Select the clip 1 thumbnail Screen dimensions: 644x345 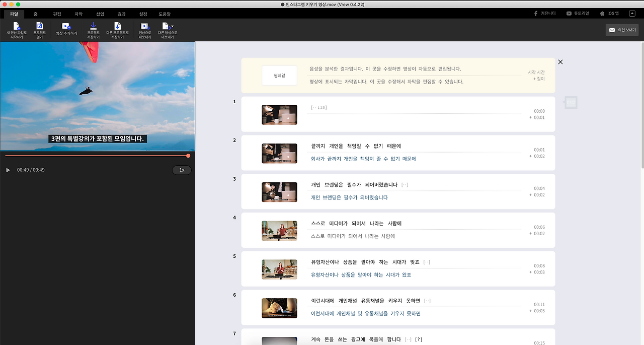tap(279, 114)
